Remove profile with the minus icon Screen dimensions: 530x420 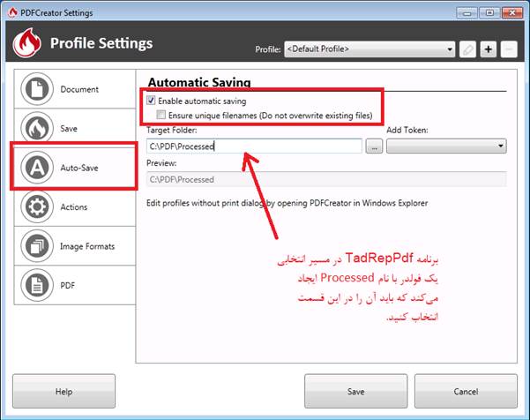[x=509, y=49]
